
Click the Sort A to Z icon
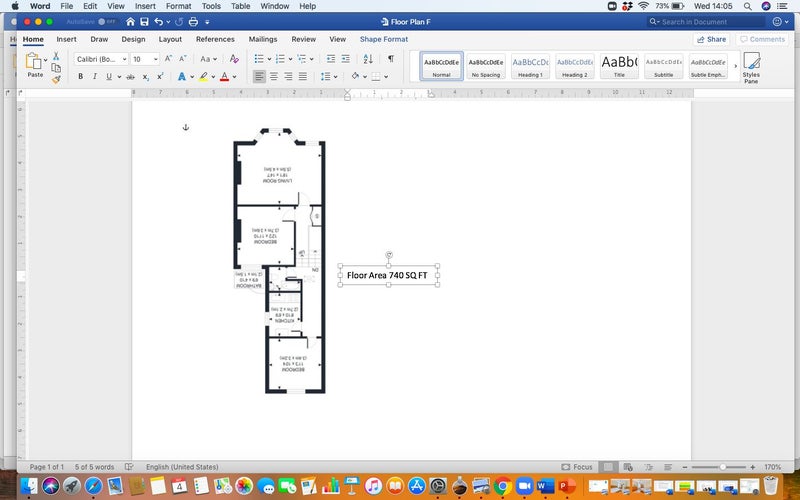coord(368,59)
